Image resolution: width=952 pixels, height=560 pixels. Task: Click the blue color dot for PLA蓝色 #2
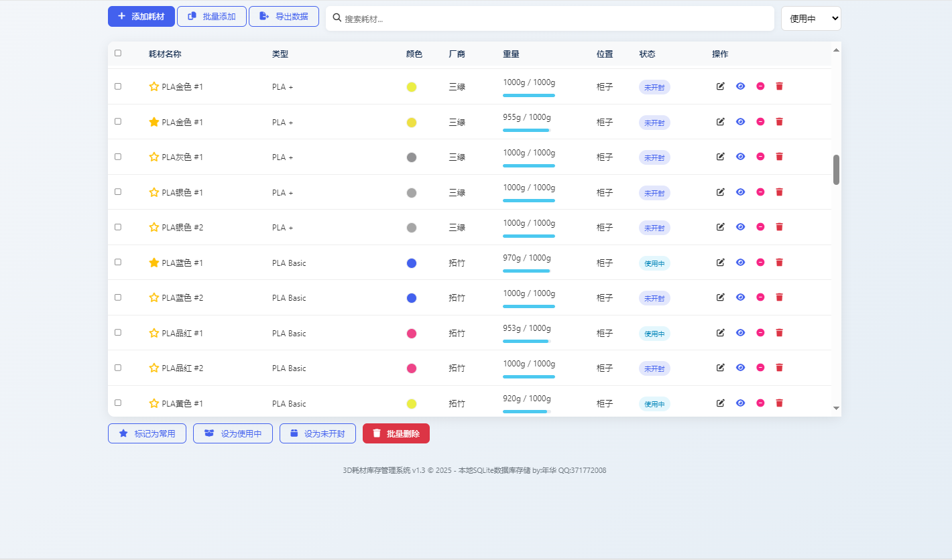[x=412, y=298]
